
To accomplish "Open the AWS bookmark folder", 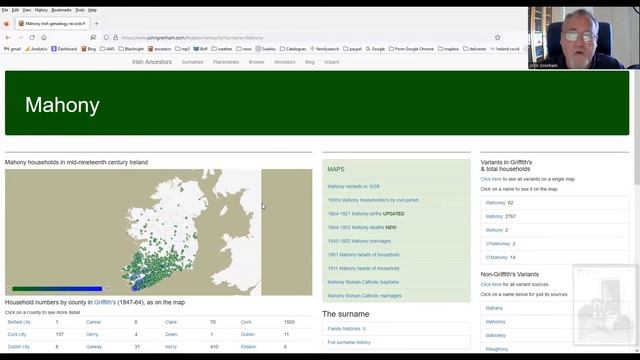I will pyautogui.click(x=107, y=49).
